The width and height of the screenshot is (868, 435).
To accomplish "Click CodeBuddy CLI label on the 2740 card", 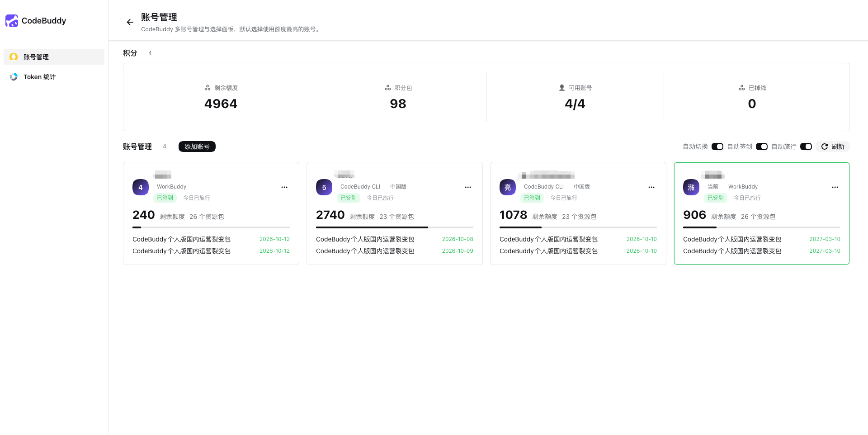I will (360, 187).
